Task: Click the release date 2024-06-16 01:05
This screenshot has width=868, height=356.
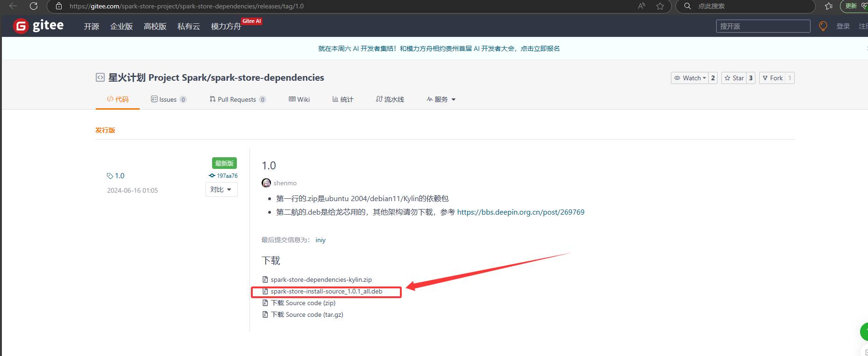Action: pos(133,190)
